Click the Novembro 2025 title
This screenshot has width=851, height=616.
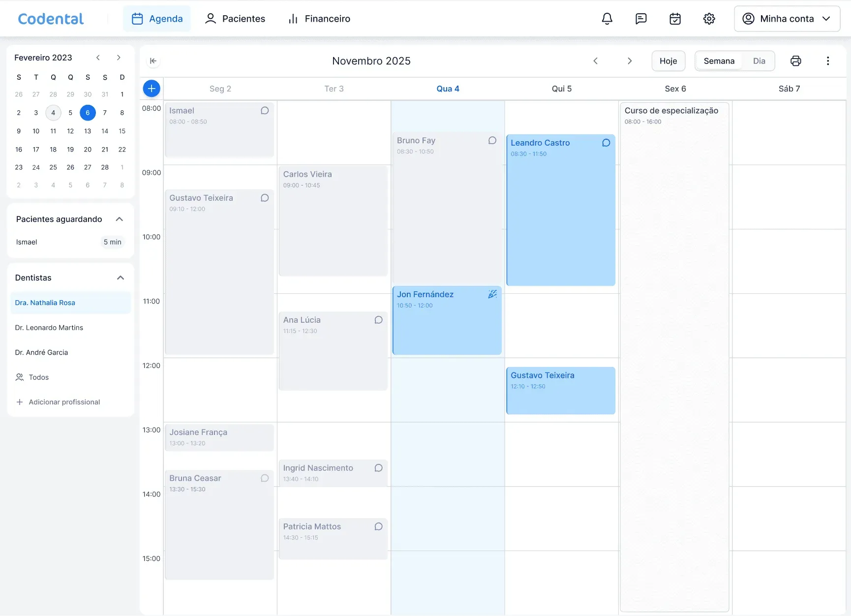(x=371, y=61)
